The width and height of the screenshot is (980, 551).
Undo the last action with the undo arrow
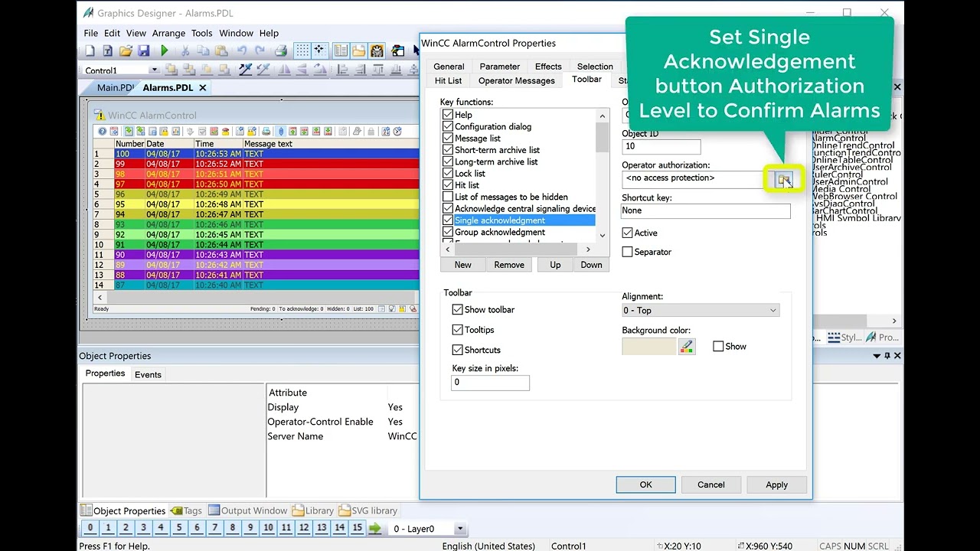tap(242, 51)
